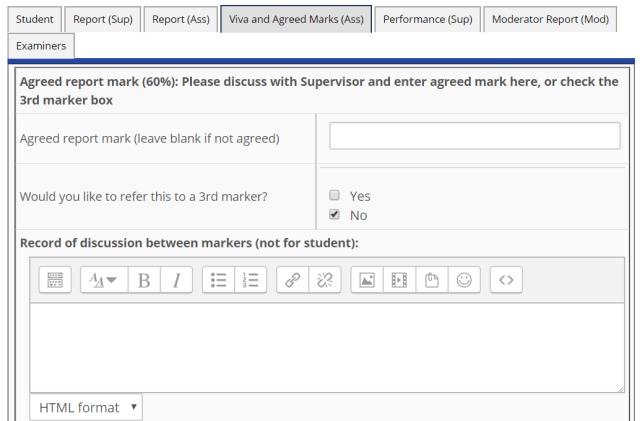
Task: Insert a hyperlink using link icon
Action: click(293, 281)
